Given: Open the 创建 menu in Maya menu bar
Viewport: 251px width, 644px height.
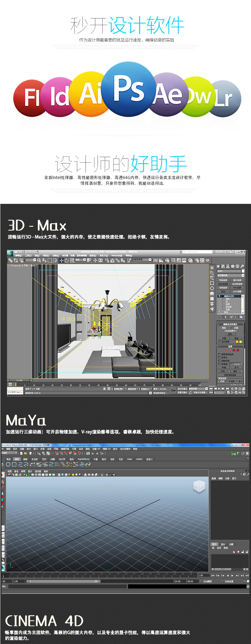Looking at the screenshot, I should pos(22,449).
